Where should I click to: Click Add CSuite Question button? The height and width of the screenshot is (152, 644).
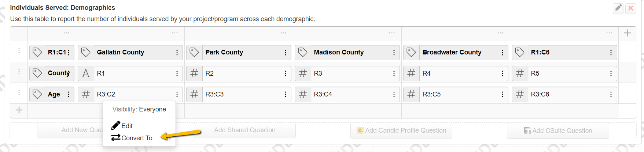(558, 131)
